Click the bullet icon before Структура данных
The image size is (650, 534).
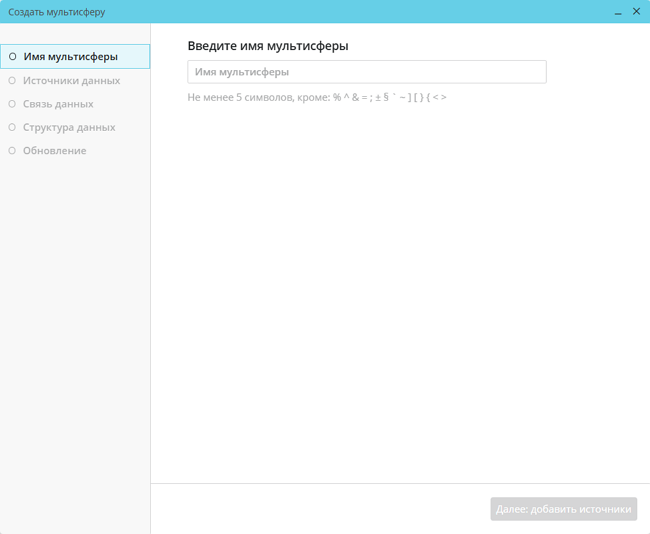[x=12, y=127]
